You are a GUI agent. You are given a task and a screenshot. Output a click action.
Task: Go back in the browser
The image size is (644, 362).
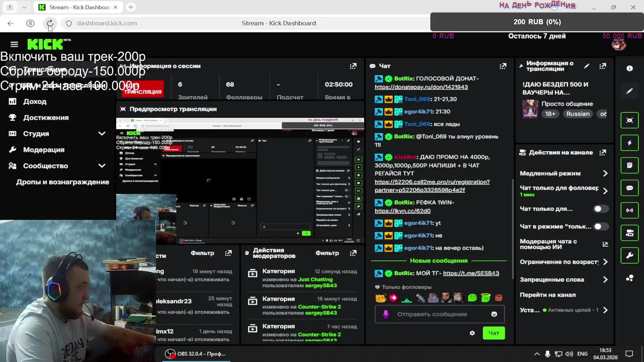point(11,23)
